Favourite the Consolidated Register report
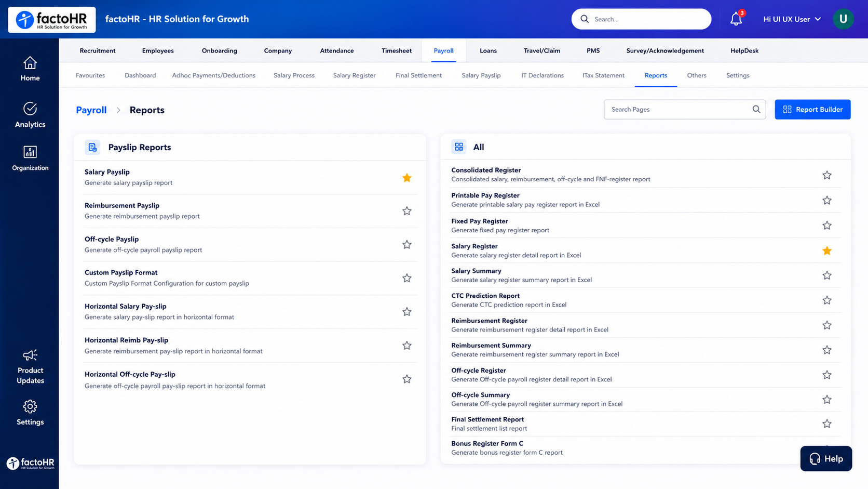868x489 pixels. [x=827, y=175]
